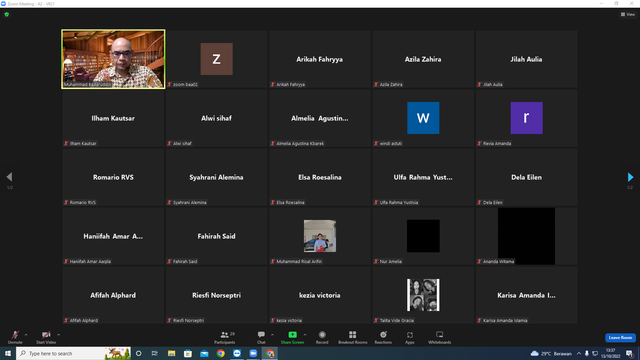Select the Fahirah Said participant tile

[x=216, y=236]
